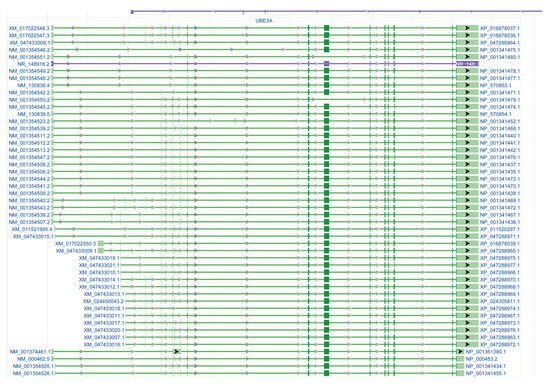Click the purple gene bar above UBE3A
550x384 pixels.
coord(337,12)
